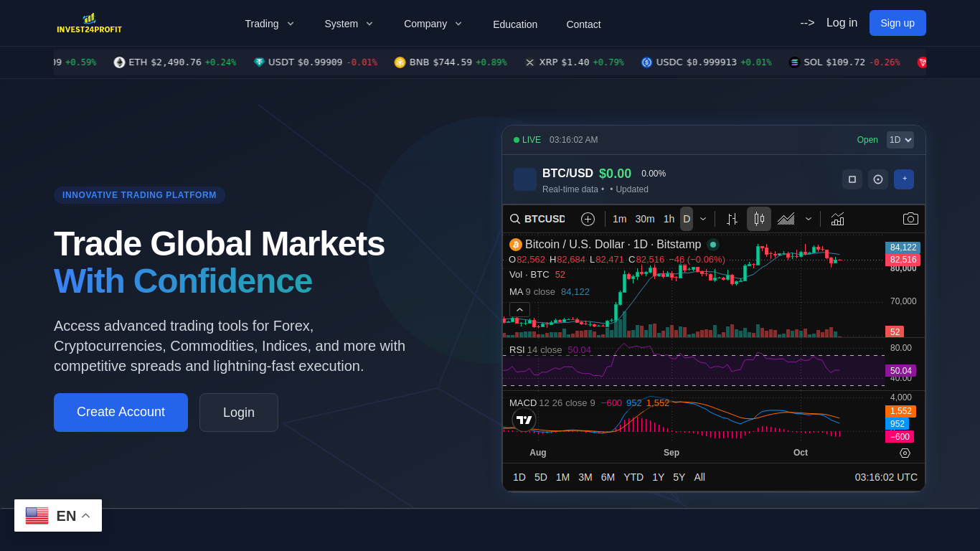Click the 84,122 MA price label
This screenshot has height=551, width=980.
(903, 248)
